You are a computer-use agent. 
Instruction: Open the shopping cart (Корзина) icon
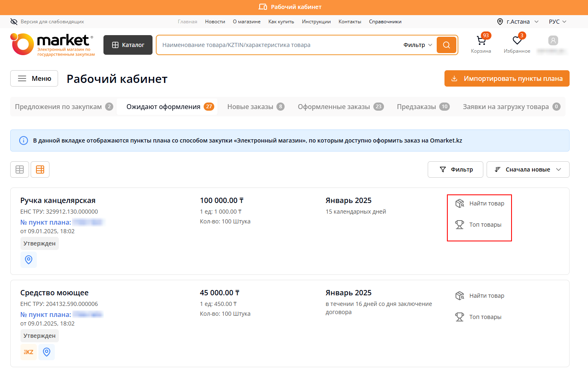pos(481,41)
